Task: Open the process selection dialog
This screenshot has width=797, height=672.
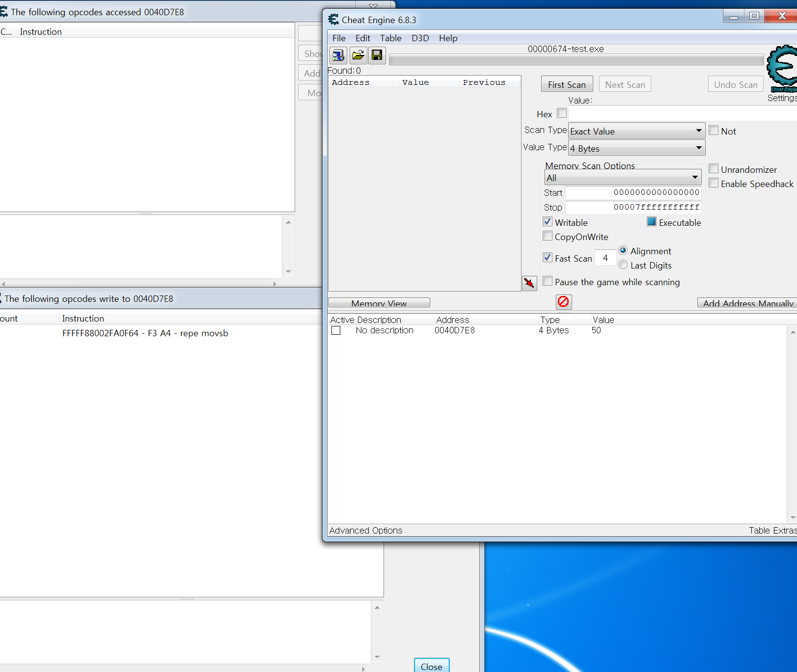Action: (x=338, y=55)
